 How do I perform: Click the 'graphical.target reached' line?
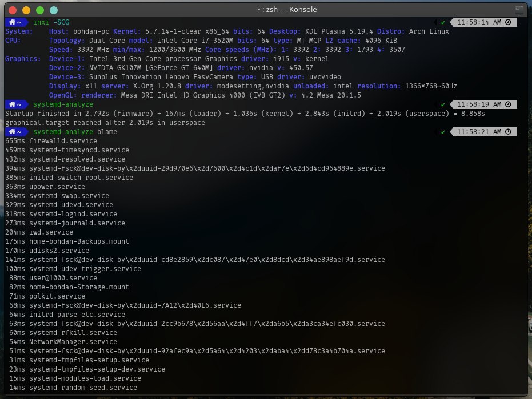pyautogui.click(x=105, y=123)
